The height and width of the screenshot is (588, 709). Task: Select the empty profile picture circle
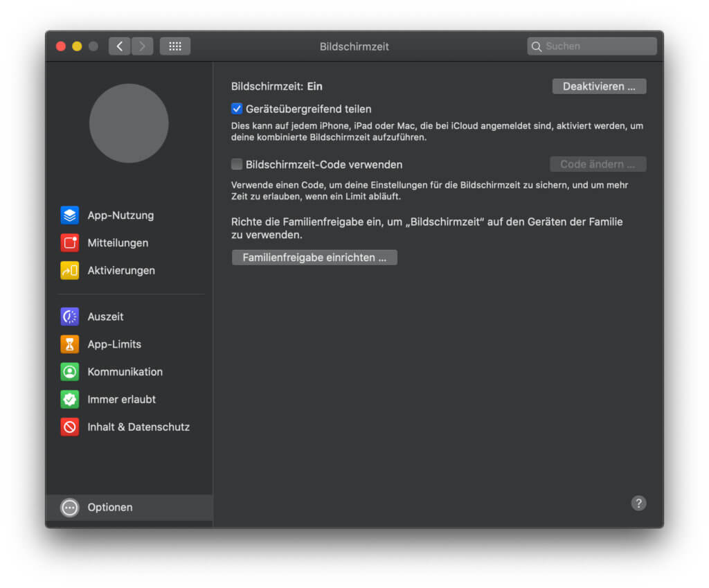[129, 123]
